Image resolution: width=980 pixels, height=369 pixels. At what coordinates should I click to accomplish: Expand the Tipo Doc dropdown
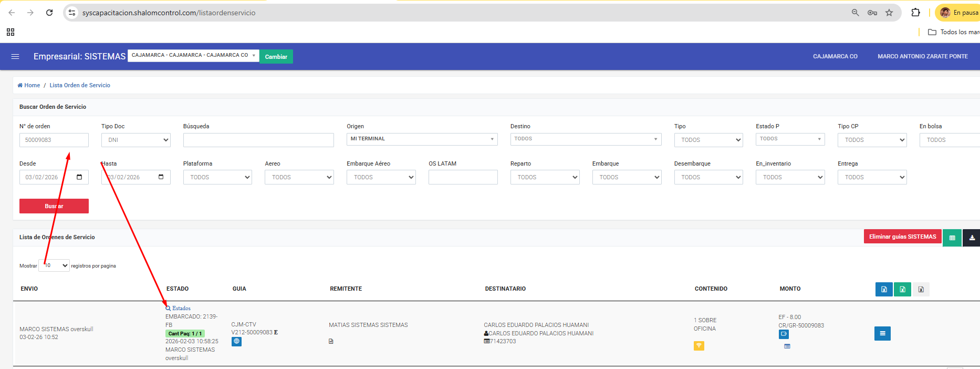(x=136, y=140)
